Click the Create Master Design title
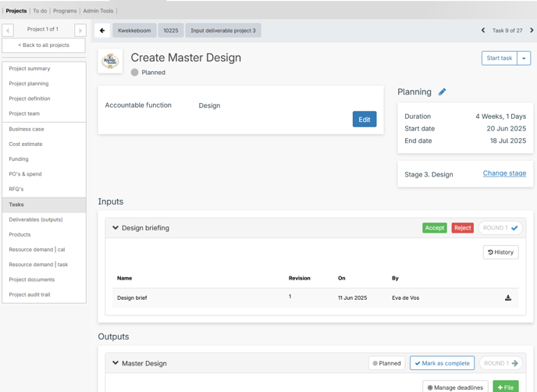The width and height of the screenshot is (537, 392). pyautogui.click(x=186, y=58)
